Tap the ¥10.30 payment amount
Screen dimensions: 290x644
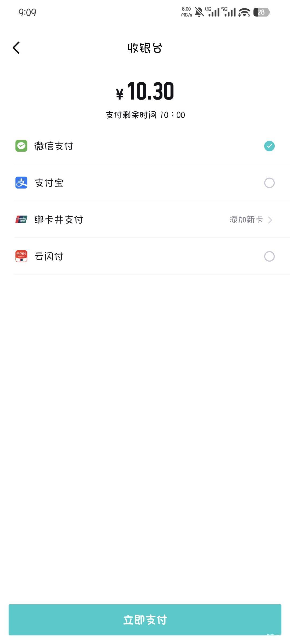[x=145, y=91]
